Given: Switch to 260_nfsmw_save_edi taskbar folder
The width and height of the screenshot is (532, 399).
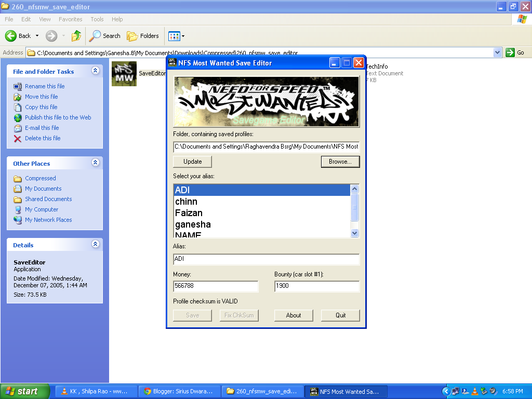Looking at the screenshot, I should pos(262,391).
